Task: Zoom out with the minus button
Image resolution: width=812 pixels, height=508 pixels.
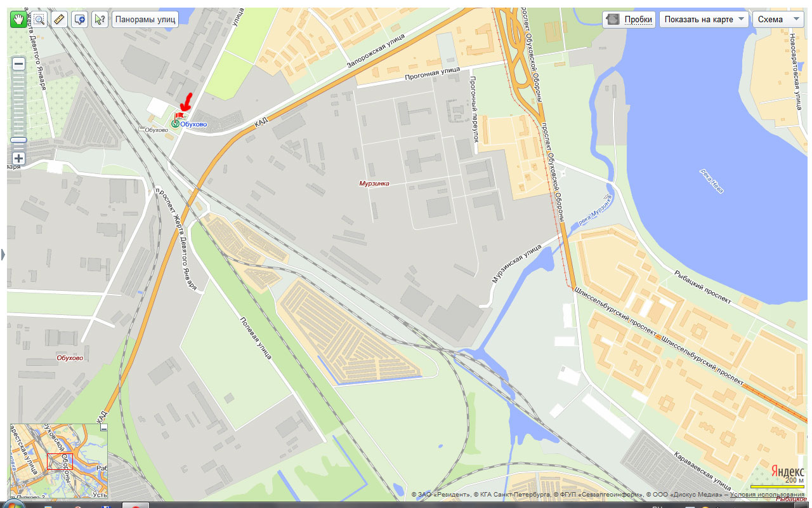Action: [18, 63]
